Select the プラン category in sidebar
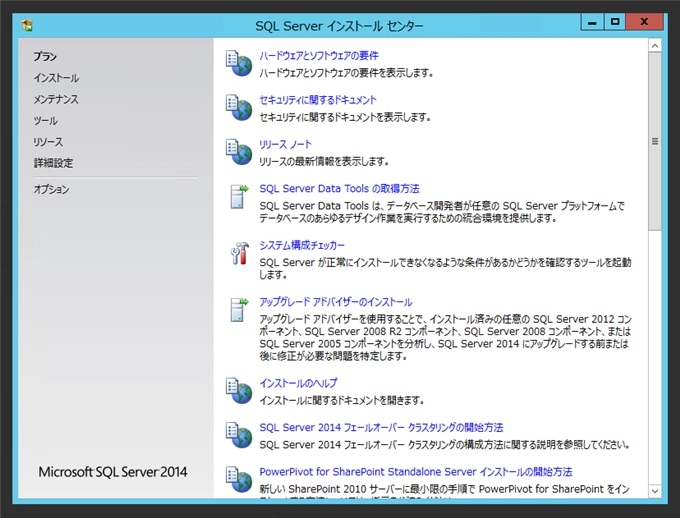The width and height of the screenshot is (680, 518). click(45, 56)
